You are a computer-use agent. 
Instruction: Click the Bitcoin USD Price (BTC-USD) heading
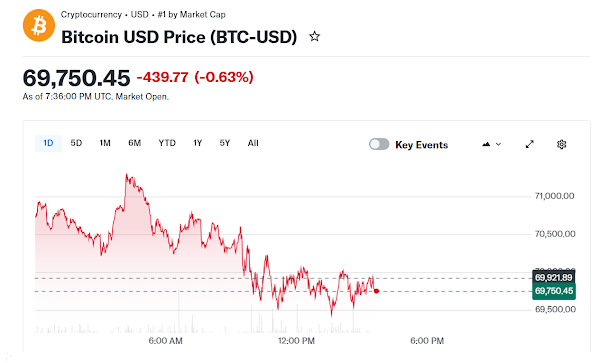[x=179, y=37]
